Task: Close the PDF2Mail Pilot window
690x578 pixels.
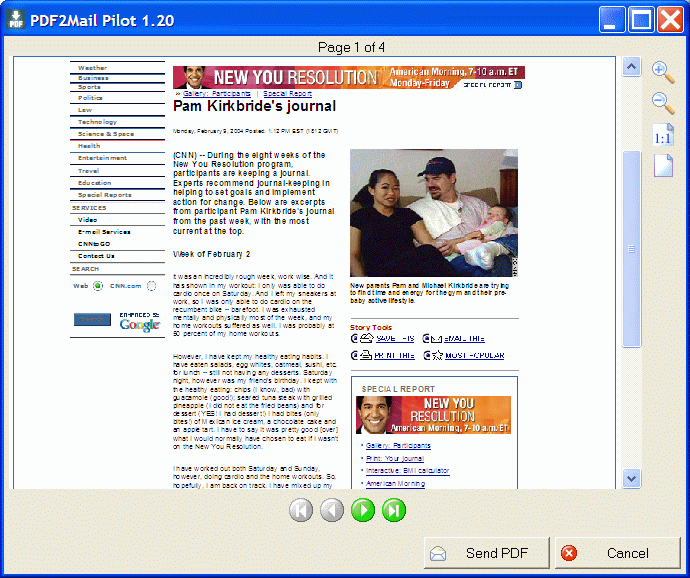Action: coord(670,20)
